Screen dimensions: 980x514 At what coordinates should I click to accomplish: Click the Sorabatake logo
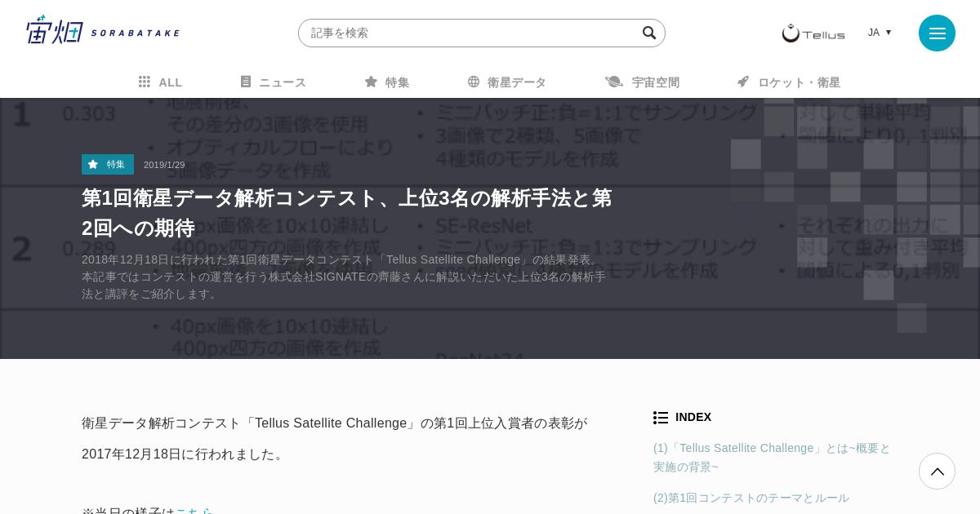coord(103,30)
